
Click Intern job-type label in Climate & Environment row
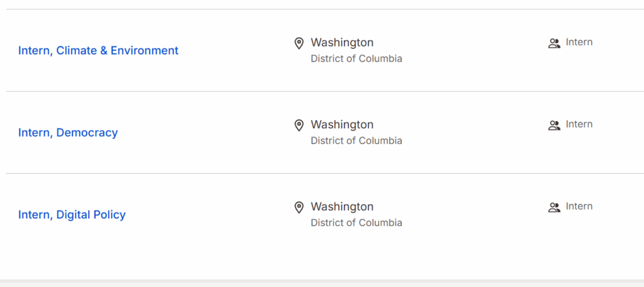click(x=579, y=42)
